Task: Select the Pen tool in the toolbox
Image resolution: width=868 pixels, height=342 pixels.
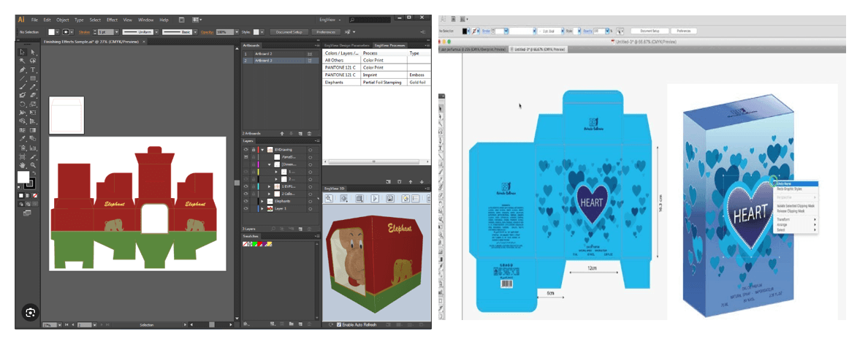Action: (23, 69)
